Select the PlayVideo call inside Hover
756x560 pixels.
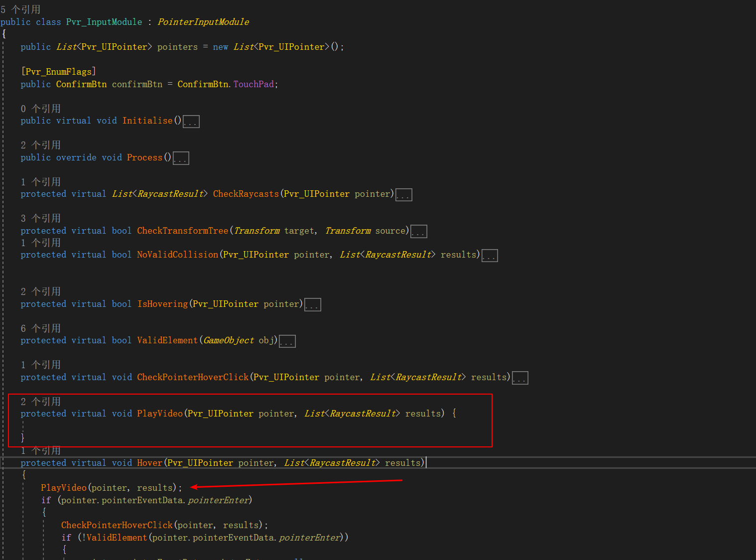click(63, 487)
